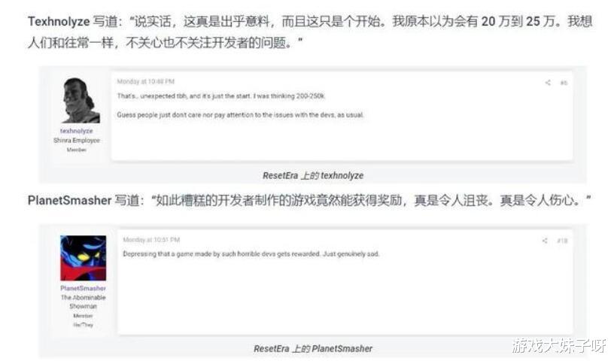Click the caption ResetEra 上的 texhnolyze

(313, 176)
